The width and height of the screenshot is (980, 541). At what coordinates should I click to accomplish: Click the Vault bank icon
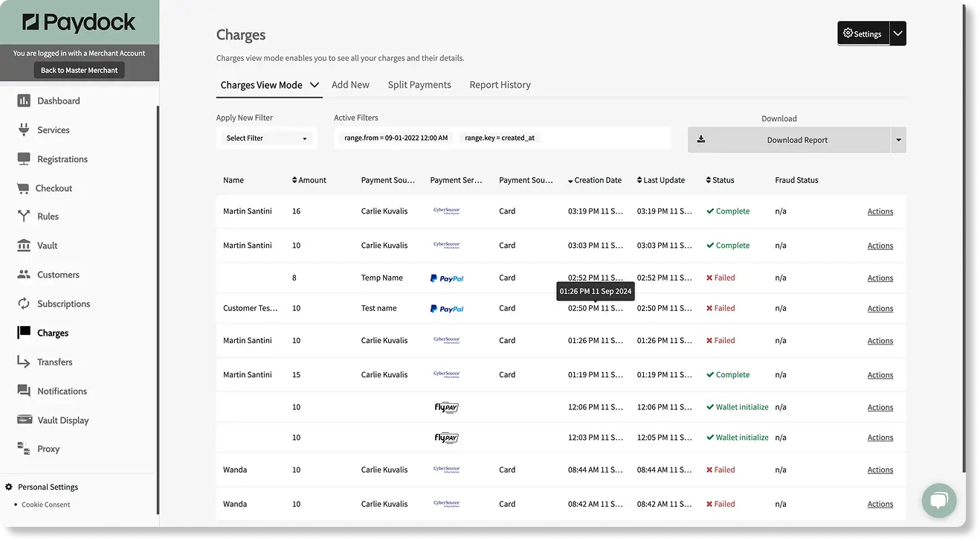tap(24, 246)
